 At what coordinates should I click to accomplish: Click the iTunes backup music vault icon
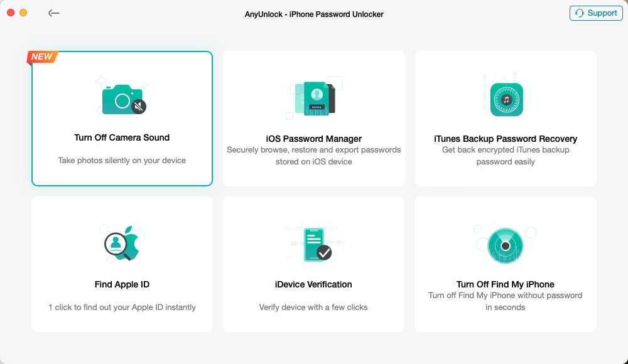506,100
